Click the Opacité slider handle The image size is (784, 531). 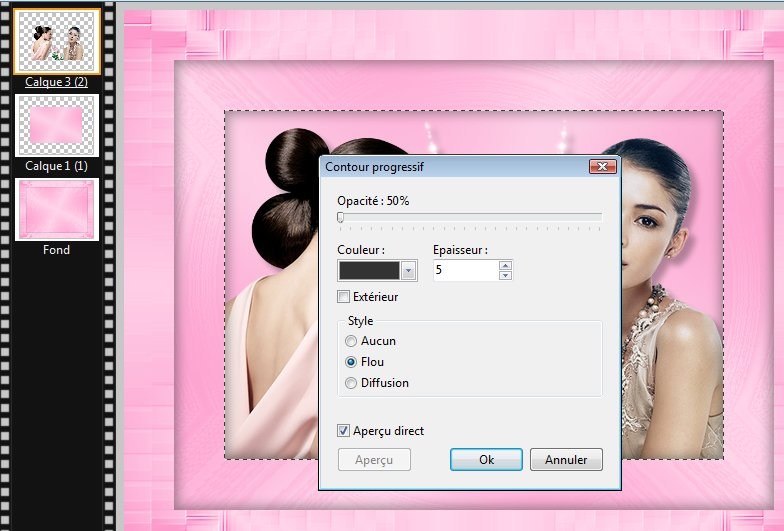[341, 217]
